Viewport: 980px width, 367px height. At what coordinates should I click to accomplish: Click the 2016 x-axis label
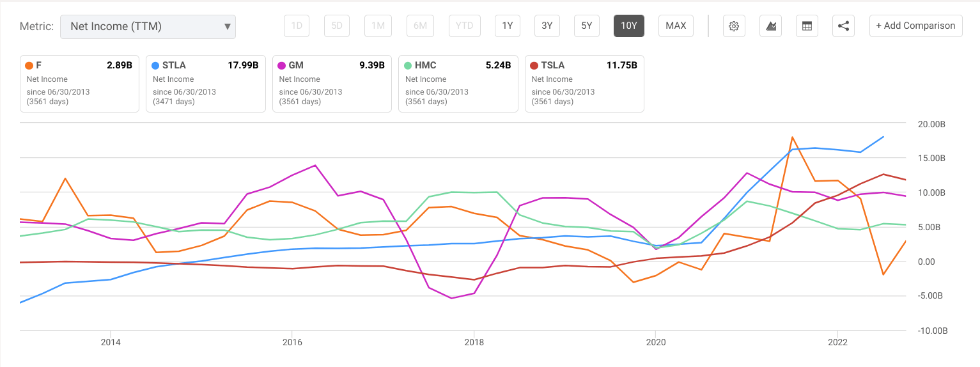point(292,342)
